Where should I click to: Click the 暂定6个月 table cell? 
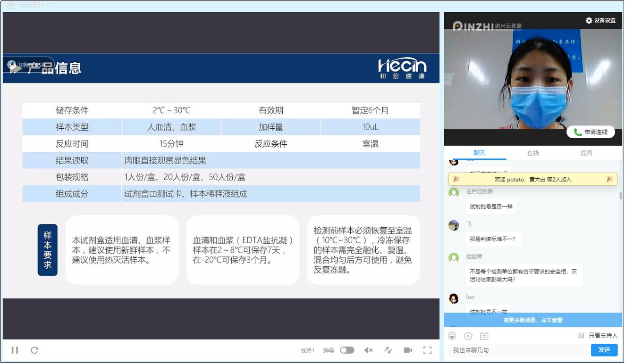(371, 110)
